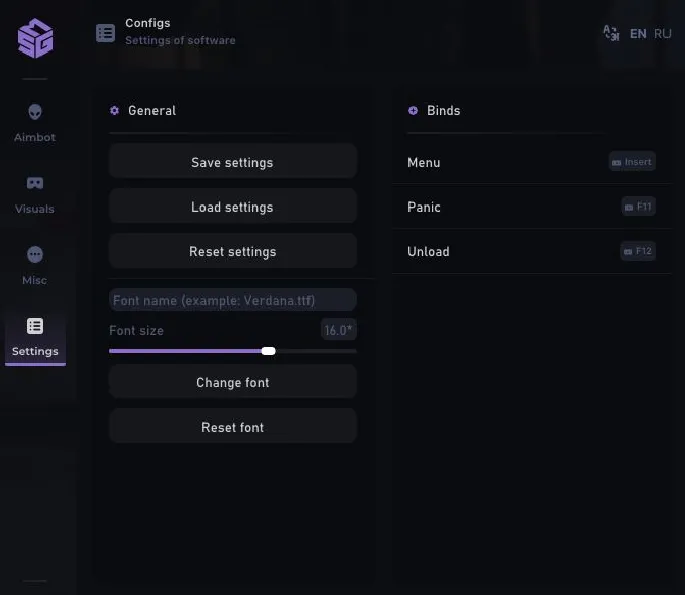Focus the Font name input field
Screen dimensions: 685x595
pos(233,300)
